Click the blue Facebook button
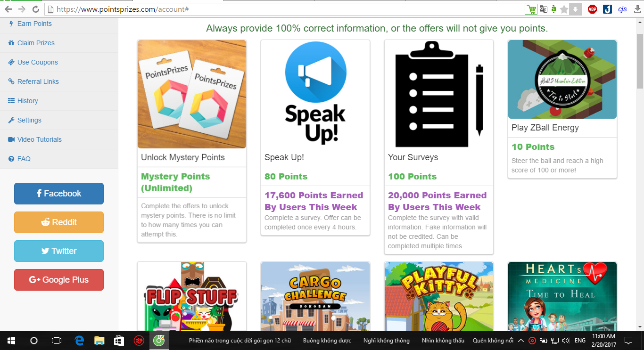Viewport: 644px width, 350px height. [59, 194]
